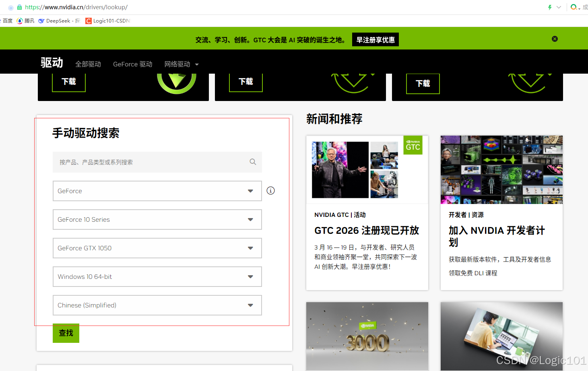Focus the 按产品、产品类型或系列搜索 field

(x=157, y=162)
